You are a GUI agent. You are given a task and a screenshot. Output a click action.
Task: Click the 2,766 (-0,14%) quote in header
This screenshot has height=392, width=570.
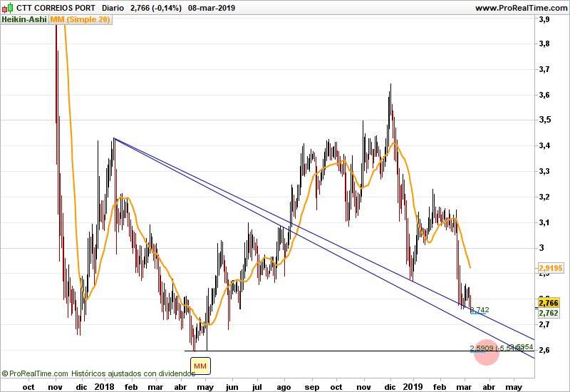coord(155,8)
